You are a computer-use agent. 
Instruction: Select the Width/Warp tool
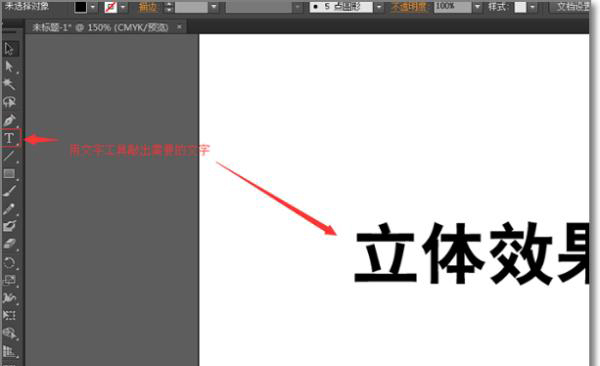10,297
